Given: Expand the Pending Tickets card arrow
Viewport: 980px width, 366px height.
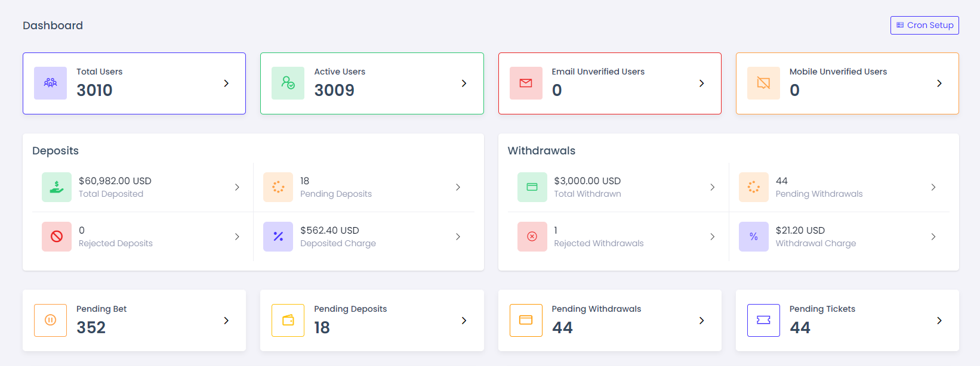Looking at the screenshot, I should [939, 321].
